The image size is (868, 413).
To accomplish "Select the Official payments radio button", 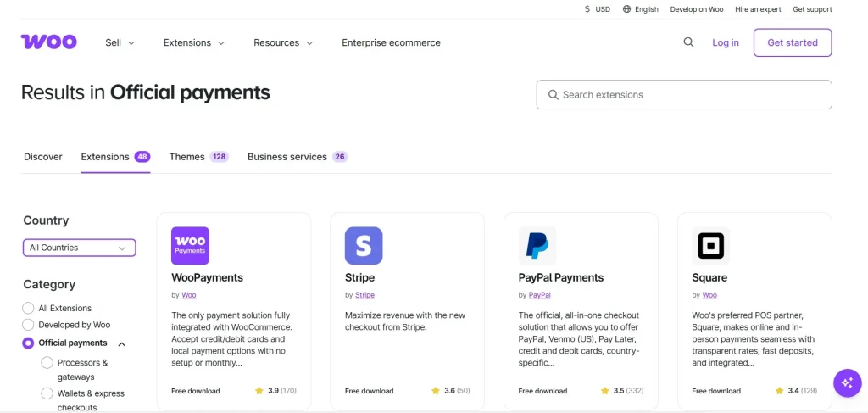I will click(x=28, y=343).
